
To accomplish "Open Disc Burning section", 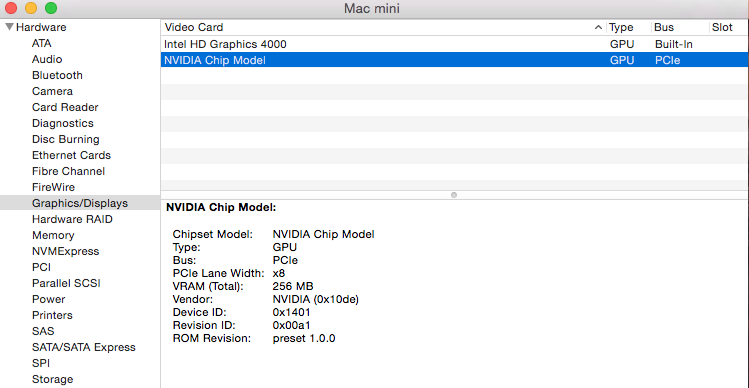I will [x=65, y=139].
